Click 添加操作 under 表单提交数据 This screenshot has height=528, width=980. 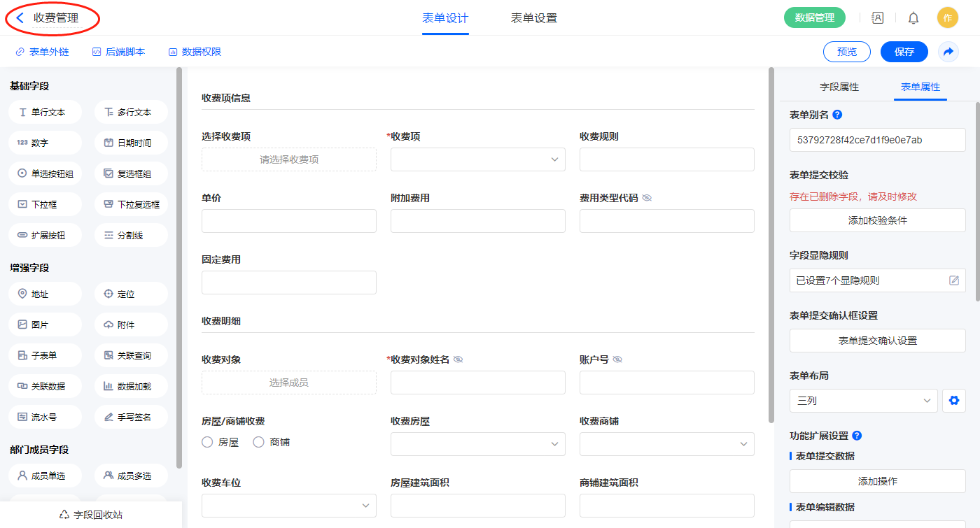point(878,481)
